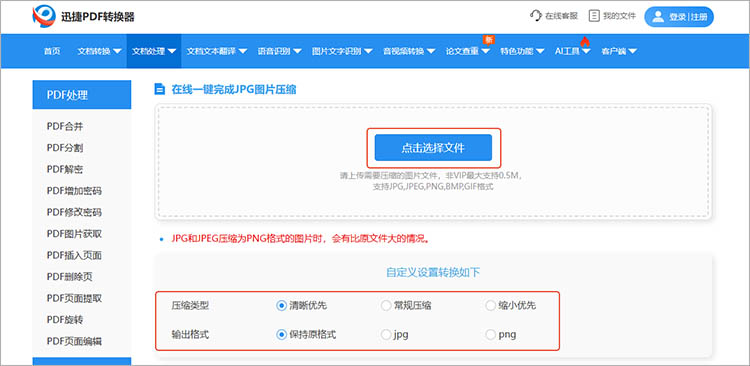Click the 点击选择文件 upload button
750x366 pixels.
coord(433,147)
